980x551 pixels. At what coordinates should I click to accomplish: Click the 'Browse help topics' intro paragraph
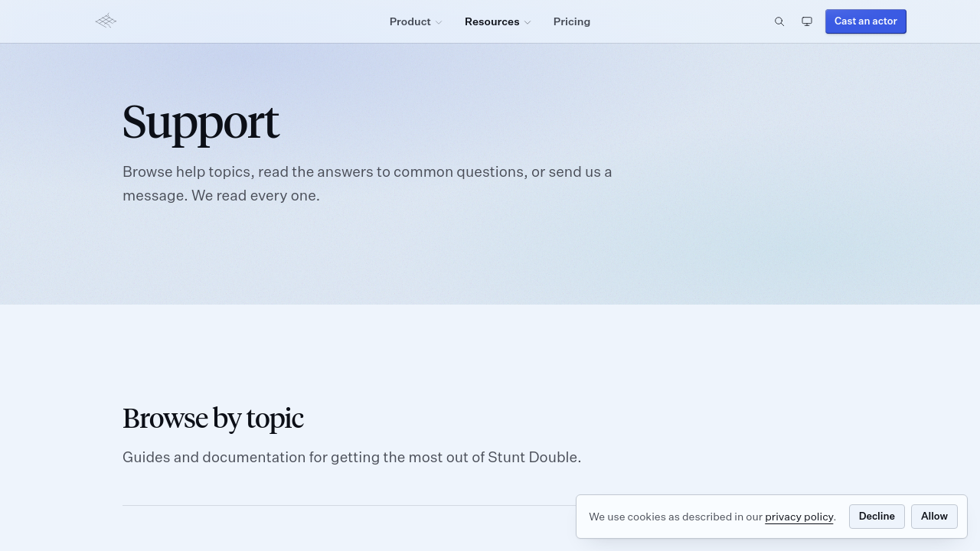coord(367,184)
